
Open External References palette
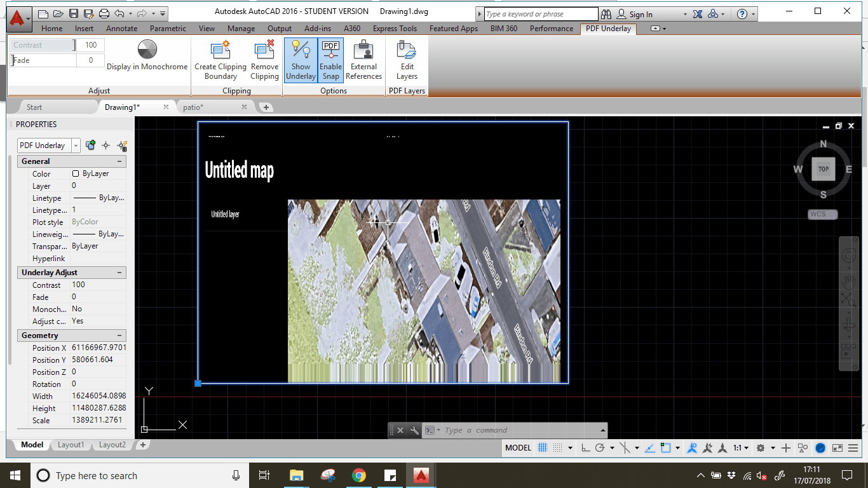363,51
